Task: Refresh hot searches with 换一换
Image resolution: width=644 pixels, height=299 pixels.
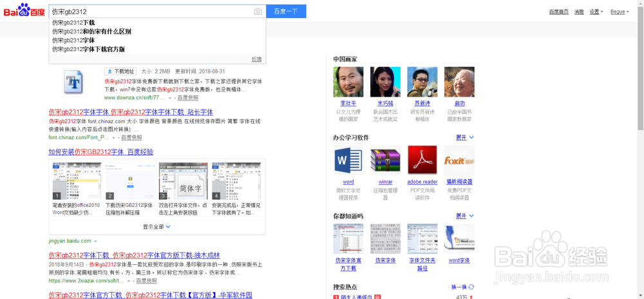Action: coord(463,287)
